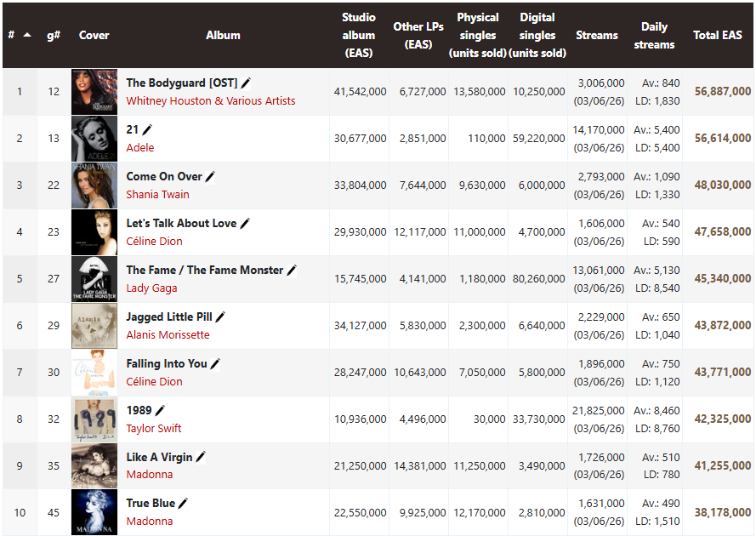Open Céline Dion link under Let's Talk About Love

[x=154, y=242]
